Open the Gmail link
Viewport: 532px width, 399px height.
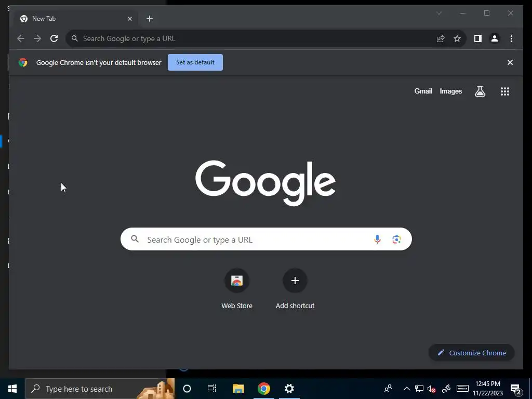pos(423,91)
